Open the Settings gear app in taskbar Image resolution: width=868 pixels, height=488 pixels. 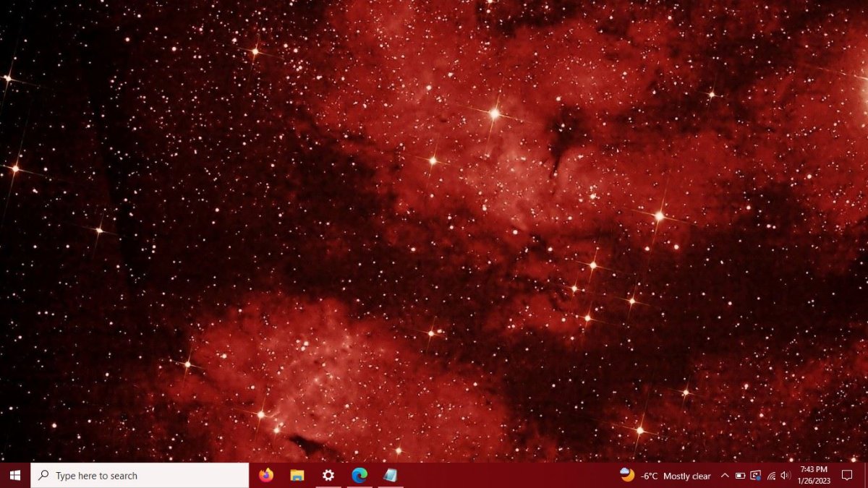click(328, 476)
